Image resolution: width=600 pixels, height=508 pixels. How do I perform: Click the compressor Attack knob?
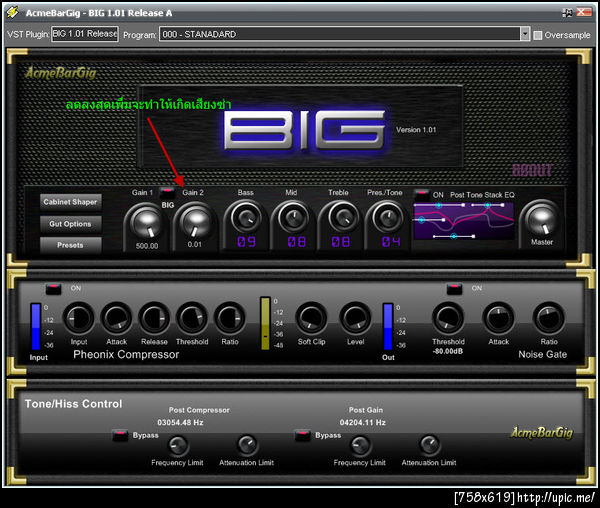pyautogui.click(x=116, y=318)
